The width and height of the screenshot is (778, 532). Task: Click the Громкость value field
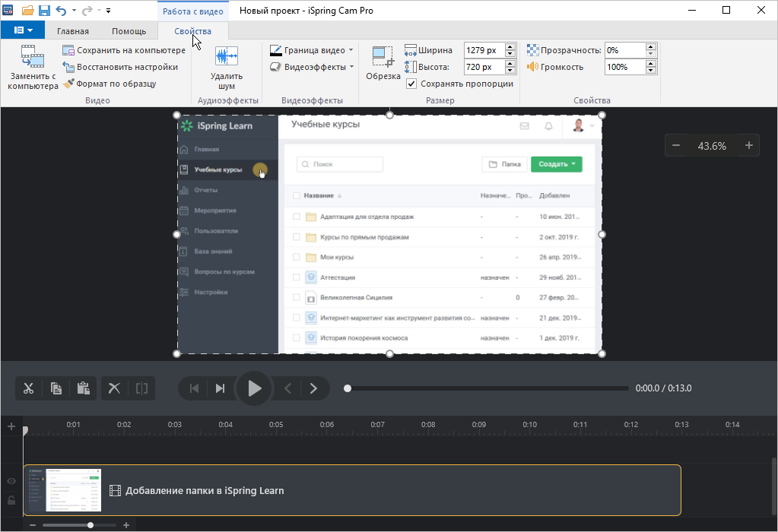pos(625,67)
